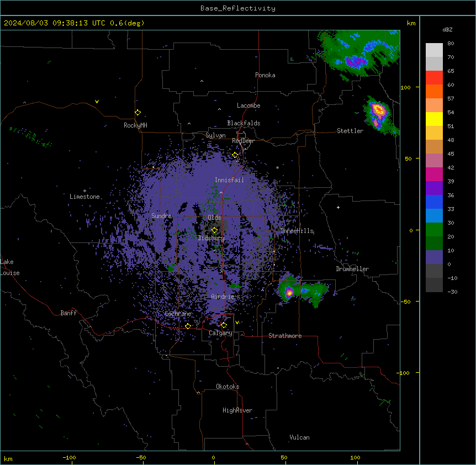Click the white caret marker below Okotoks
Screen dimensions: 476x465
[199, 393]
